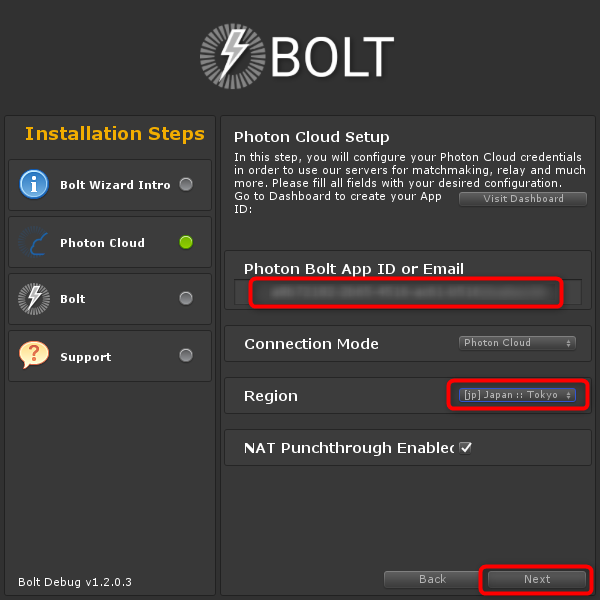Click the Visit Dashboard button
Image resolution: width=600 pixels, height=600 pixels.
(x=523, y=199)
